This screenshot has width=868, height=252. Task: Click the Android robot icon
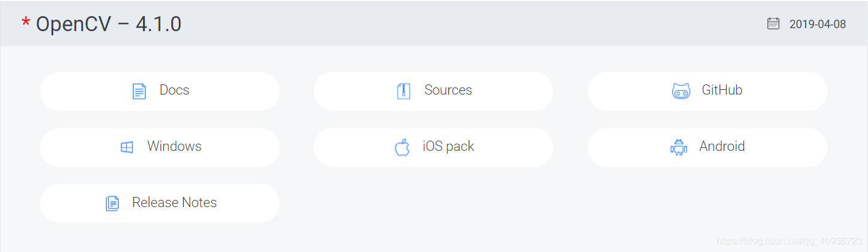tap(679, 147)
